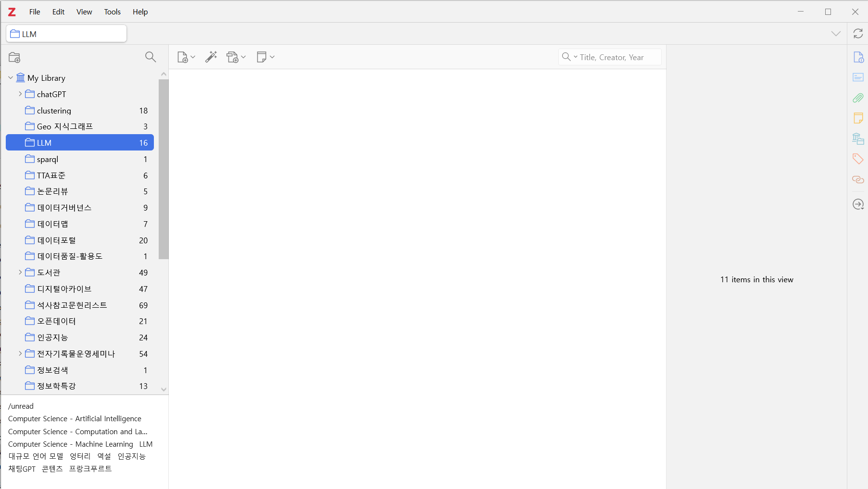Image resolution: width=868 pixels, height=489 pixels.
Task: Click collection pane scrollbar down arrow
Action: click(164, 389)
